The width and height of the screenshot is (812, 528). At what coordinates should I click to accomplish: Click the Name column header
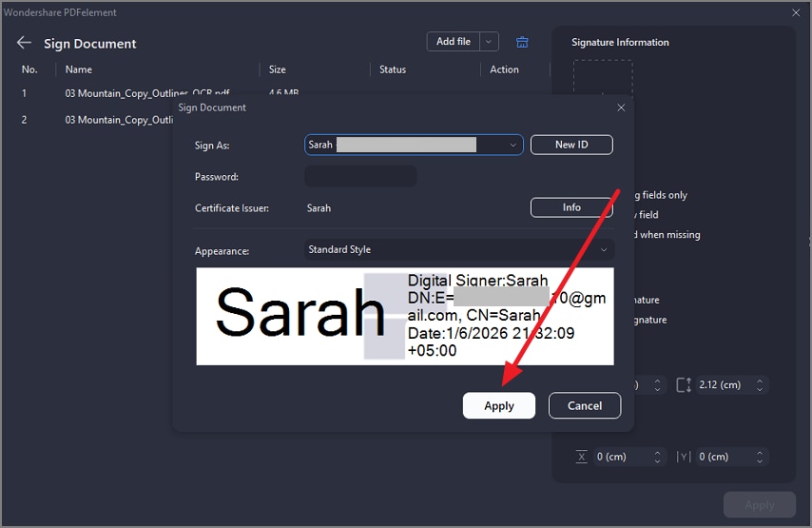pyautogui.click(x=79, y=69)
